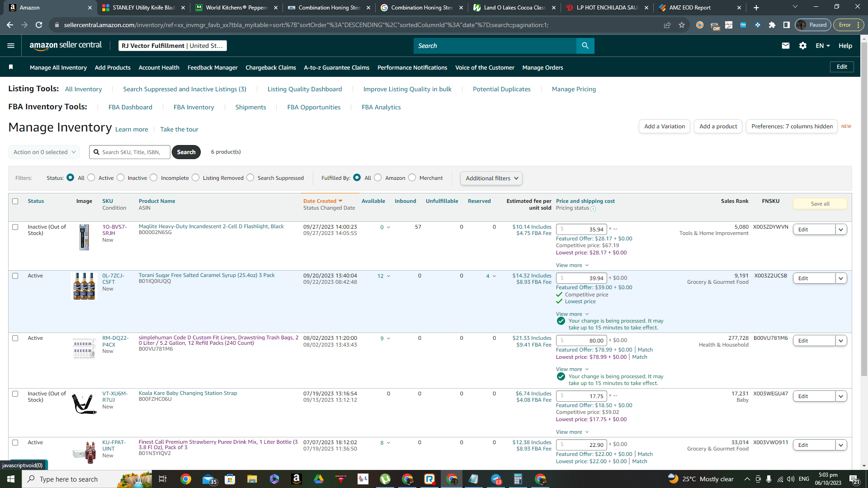Click the search magnifier button
868x488 pixels.
coord(585,46)
